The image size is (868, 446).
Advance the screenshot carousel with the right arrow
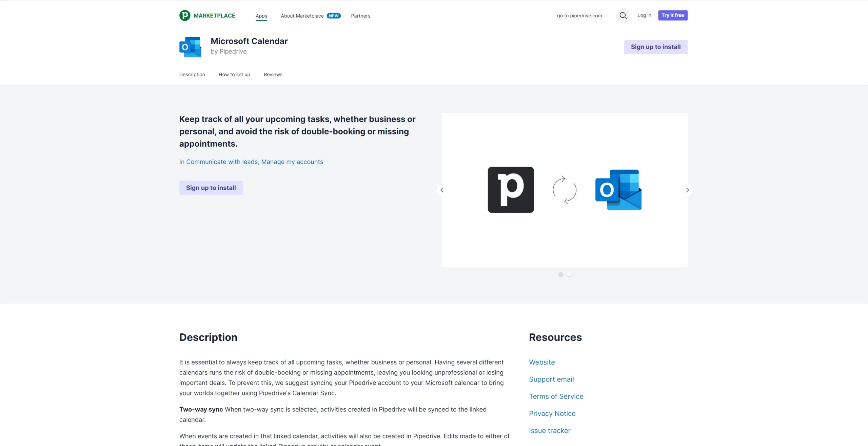click(687, 190)
